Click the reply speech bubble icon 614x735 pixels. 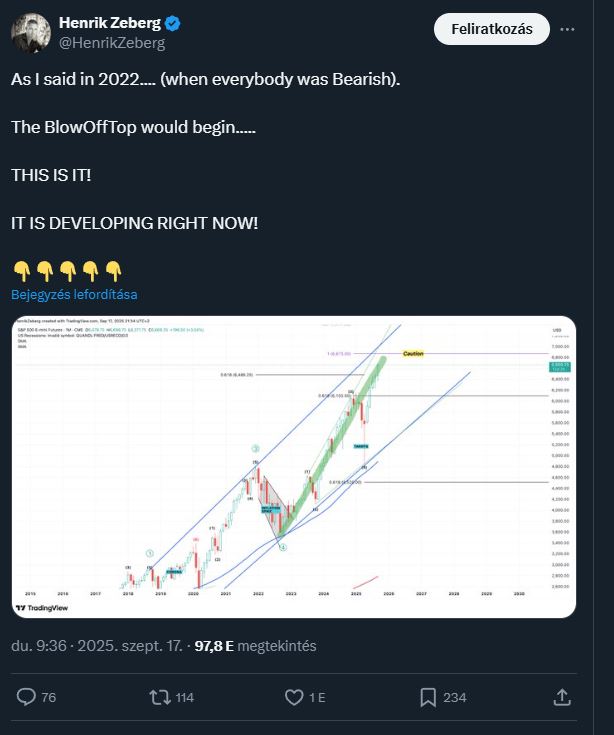[26, 697]
